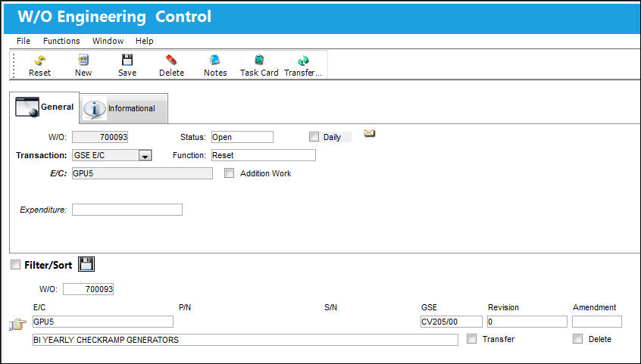Enable the Daily checkbox
This screenshot has width=641, height=364.
click(x=314, y=137)
